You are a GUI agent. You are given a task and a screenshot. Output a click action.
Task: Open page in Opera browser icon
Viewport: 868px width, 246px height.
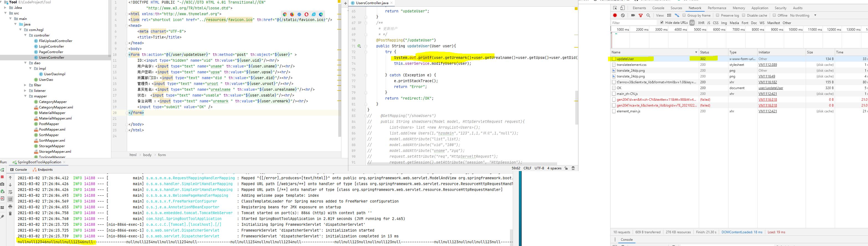[306, 14]
